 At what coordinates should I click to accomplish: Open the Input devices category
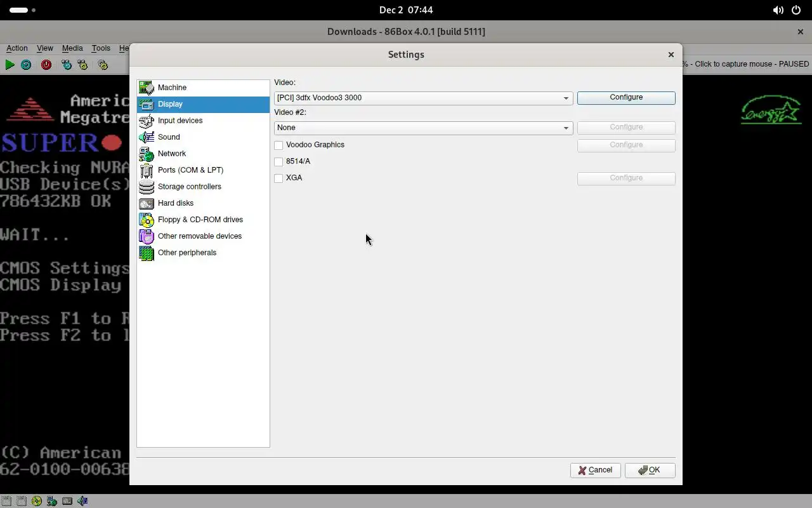(203, 121)
